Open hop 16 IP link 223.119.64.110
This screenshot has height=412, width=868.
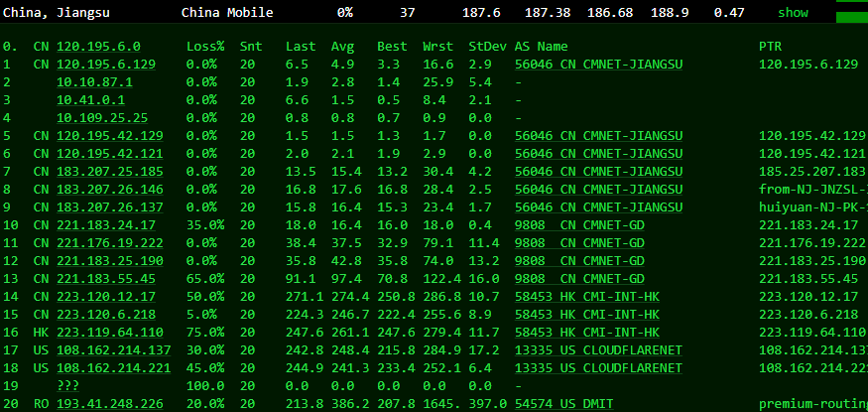109,333
